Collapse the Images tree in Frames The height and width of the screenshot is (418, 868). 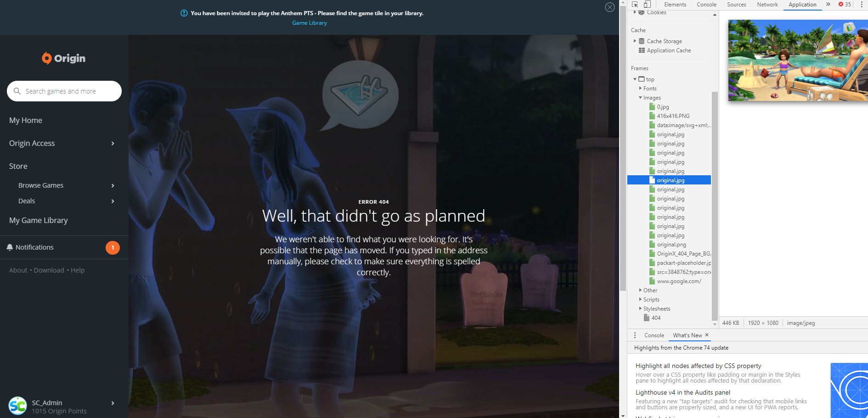640,98
